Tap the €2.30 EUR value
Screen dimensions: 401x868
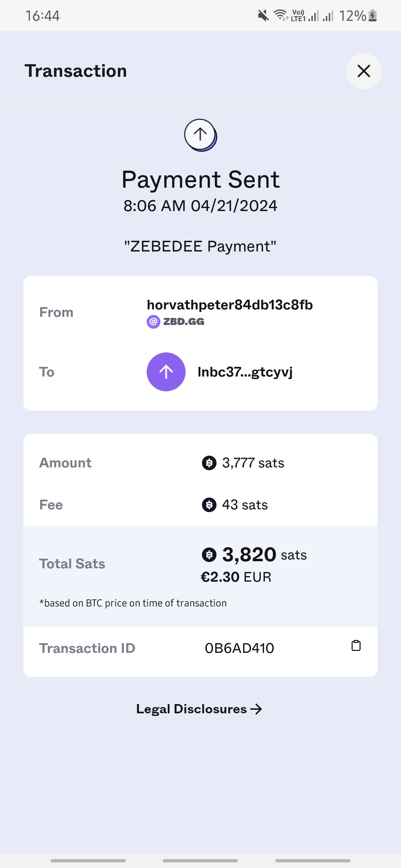236,577
